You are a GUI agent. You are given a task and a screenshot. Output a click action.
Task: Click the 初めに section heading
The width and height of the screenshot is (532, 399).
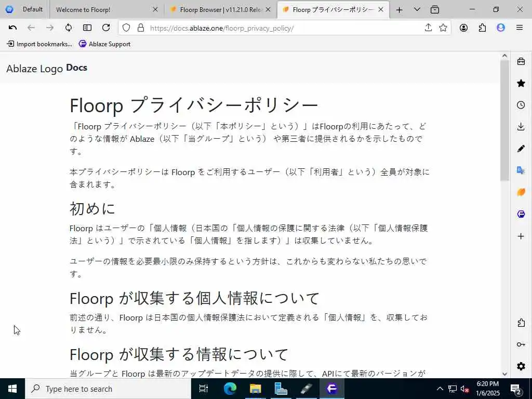tap(92, 208)
